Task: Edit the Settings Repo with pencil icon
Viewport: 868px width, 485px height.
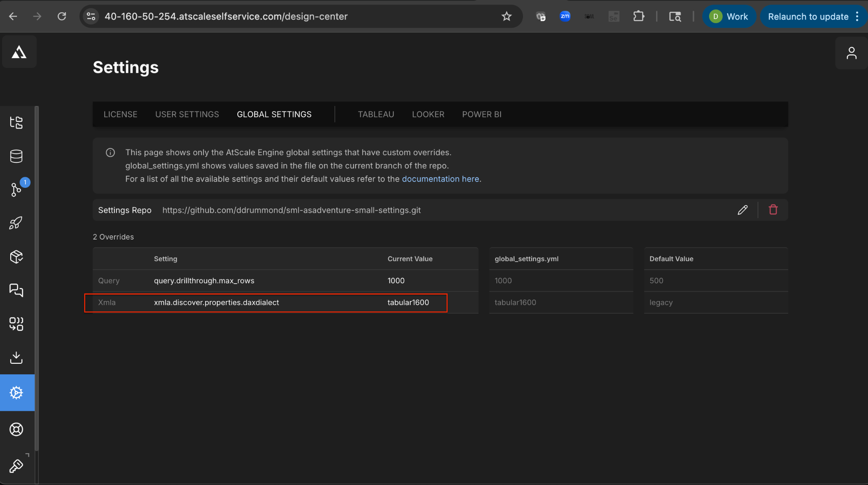Action: 743,210
